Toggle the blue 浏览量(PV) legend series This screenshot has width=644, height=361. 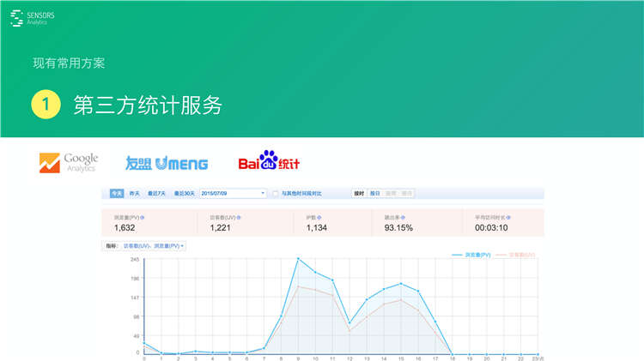472,255
